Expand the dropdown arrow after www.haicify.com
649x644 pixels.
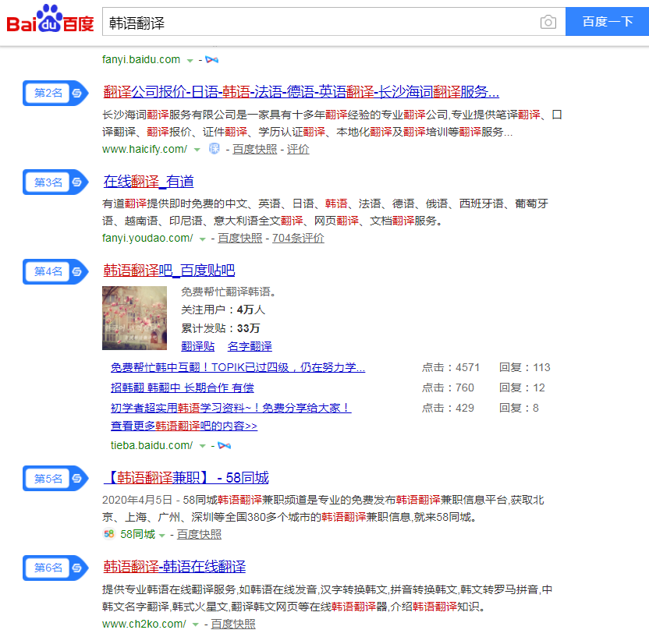pyautogui.click(x=197, y=150)
